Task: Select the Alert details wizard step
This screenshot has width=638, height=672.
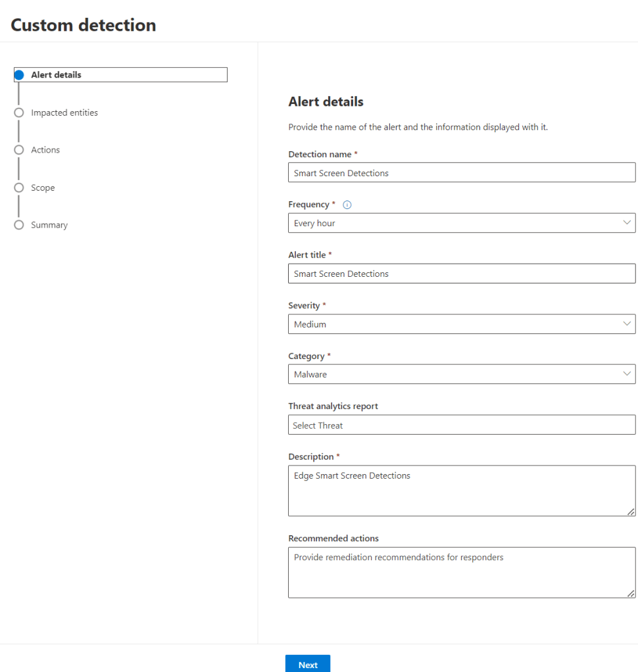Action: pyautogui.click(x=57, y=75)
